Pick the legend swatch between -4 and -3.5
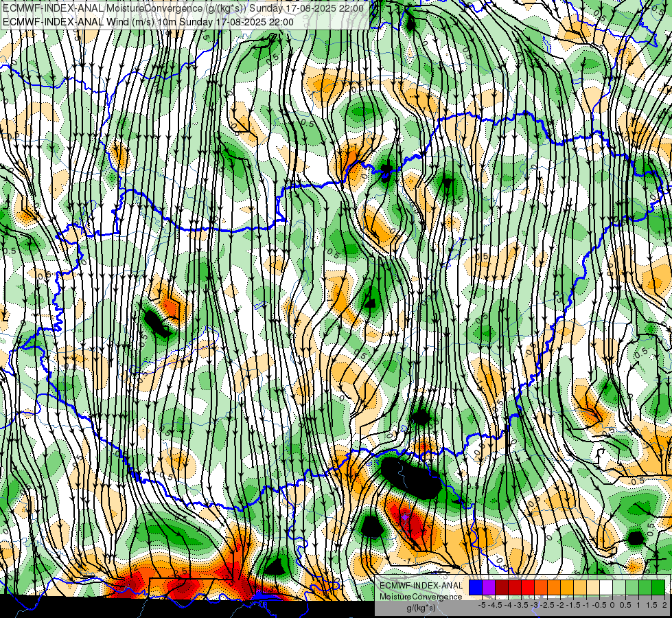 tap(515, 587)
